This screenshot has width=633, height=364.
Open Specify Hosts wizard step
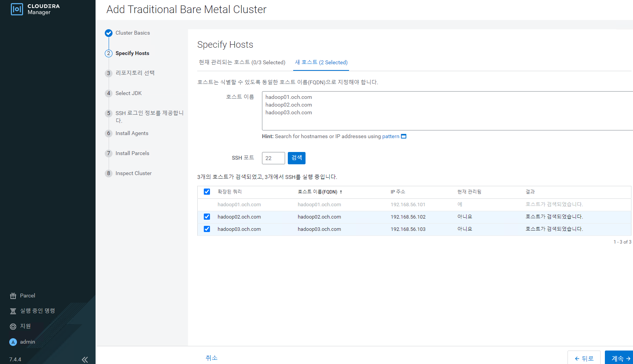132,53
